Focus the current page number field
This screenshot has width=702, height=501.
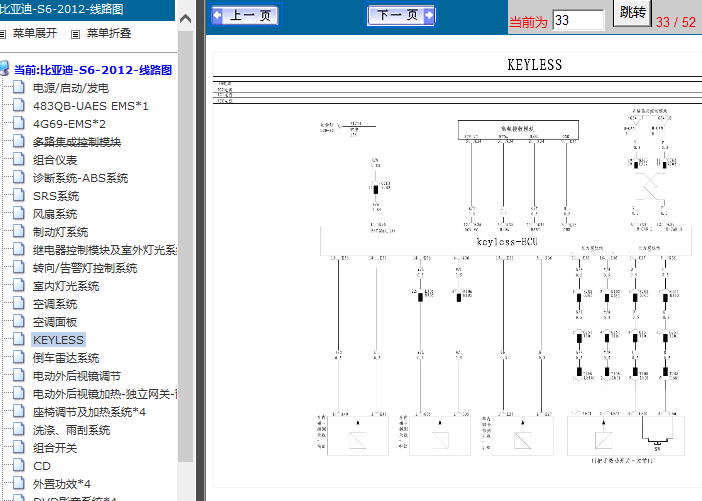[x=578, y=20]
